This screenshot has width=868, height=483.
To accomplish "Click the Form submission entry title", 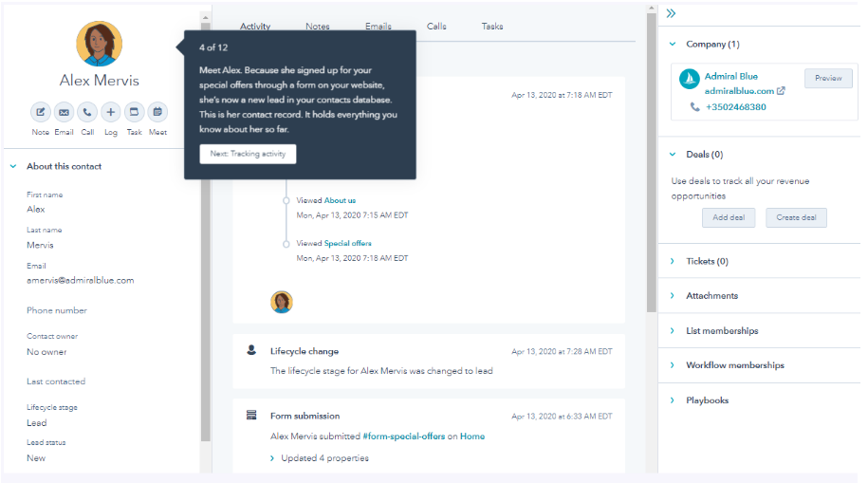I will [x=305, y=416].
